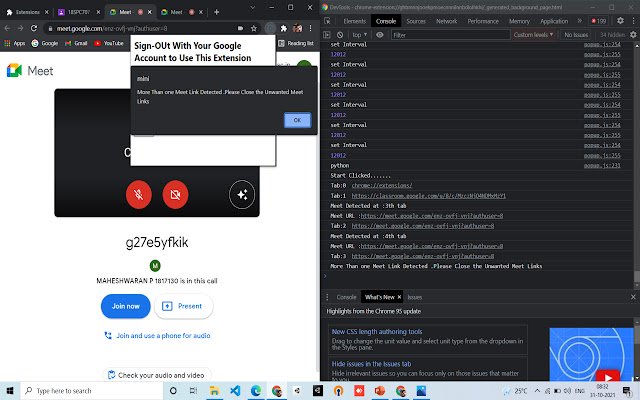Open the Gmail bookmark
Image resolution: width=640 pixels, height=400 pixels.
point(76,43)
